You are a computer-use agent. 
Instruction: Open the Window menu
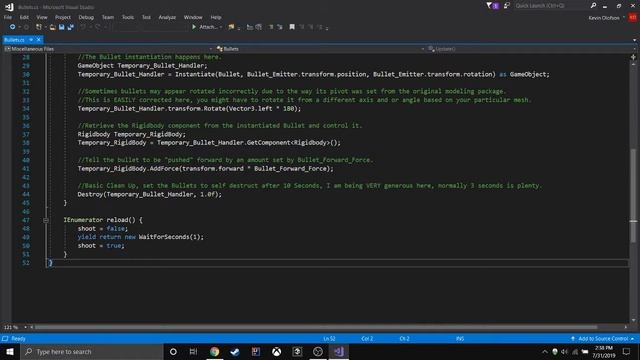(193, 17)
